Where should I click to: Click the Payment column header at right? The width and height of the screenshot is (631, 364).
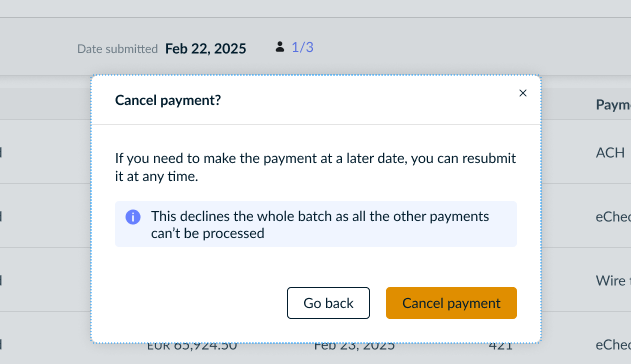pyautogui.click(x=613, y=105)
